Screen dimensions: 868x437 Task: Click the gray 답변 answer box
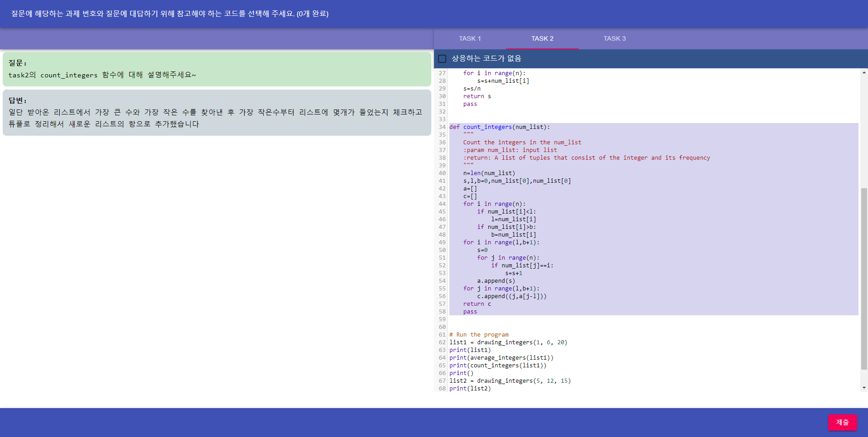tap(217, 113)
